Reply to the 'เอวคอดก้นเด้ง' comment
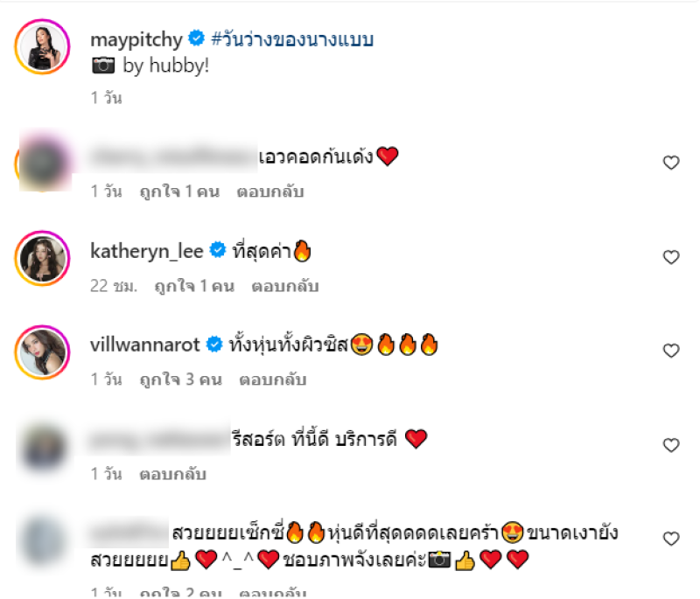The height and width of the screenshot is (599, 700). [x=270, y=192]
